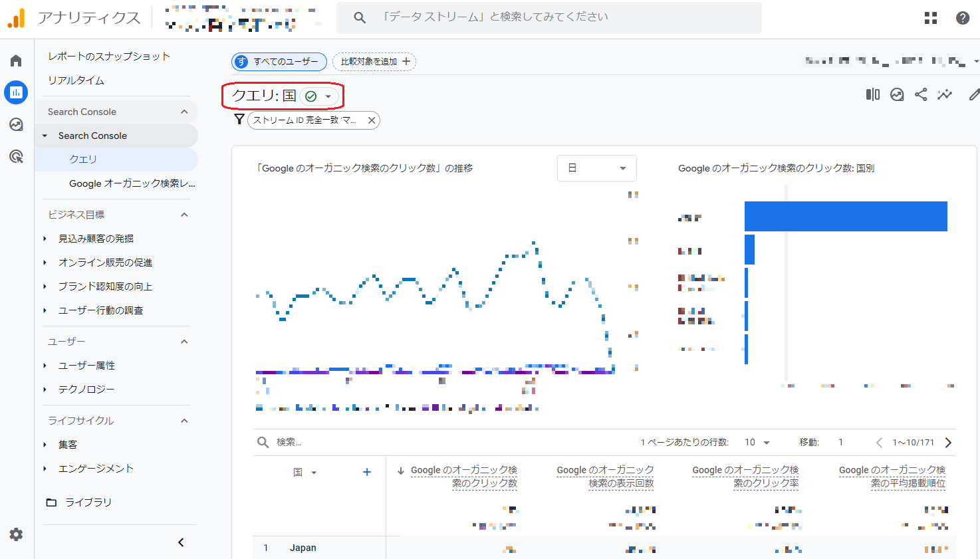Screen dimensions: 980x559
Task: Select the Explore icon in the sidebar
Action: tap(15, 124)
